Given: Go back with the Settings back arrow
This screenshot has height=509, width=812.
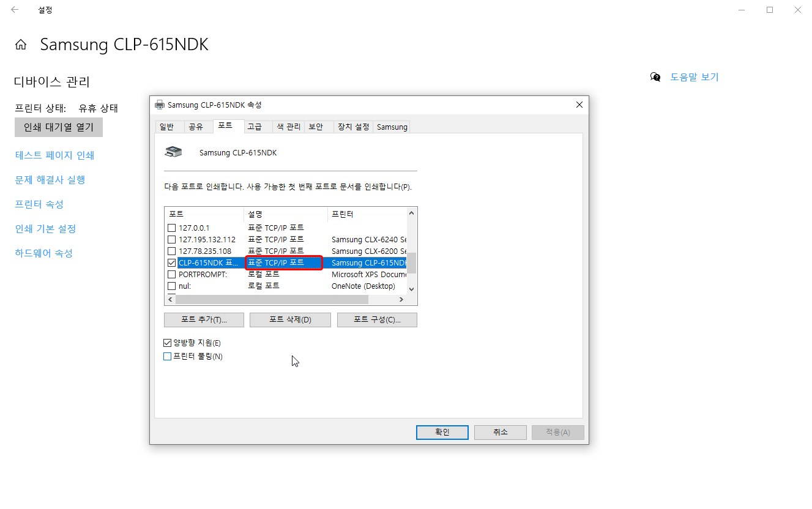Looking at the screenshot, I should click(x=15, y=10).
